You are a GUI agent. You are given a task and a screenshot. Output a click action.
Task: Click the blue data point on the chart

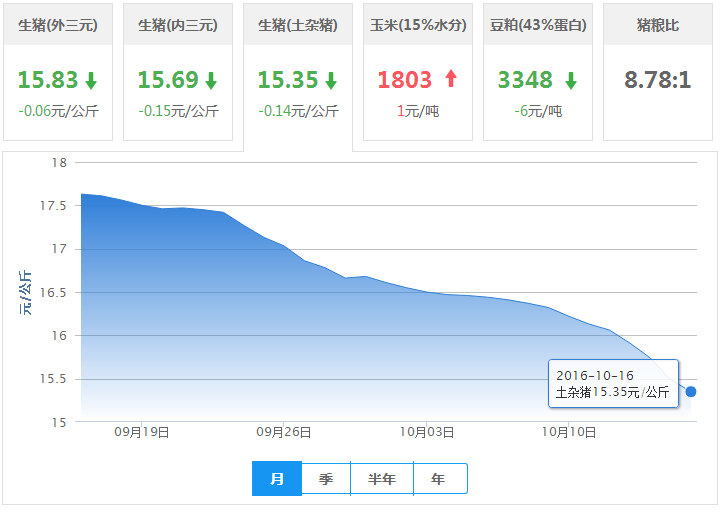click(x=691, y=391)
